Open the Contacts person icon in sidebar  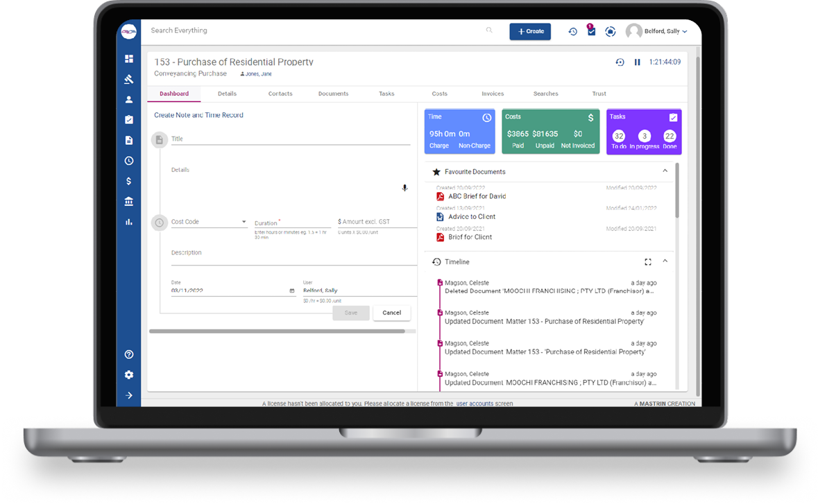(x=129, y=98)
